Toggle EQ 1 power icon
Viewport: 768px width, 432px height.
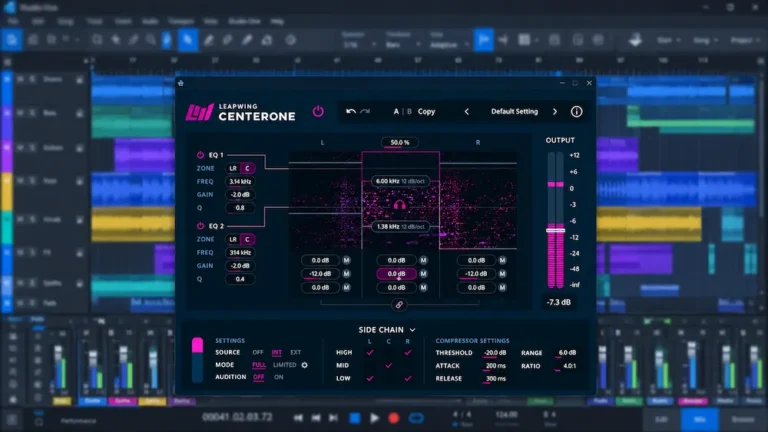pos(200,155)
